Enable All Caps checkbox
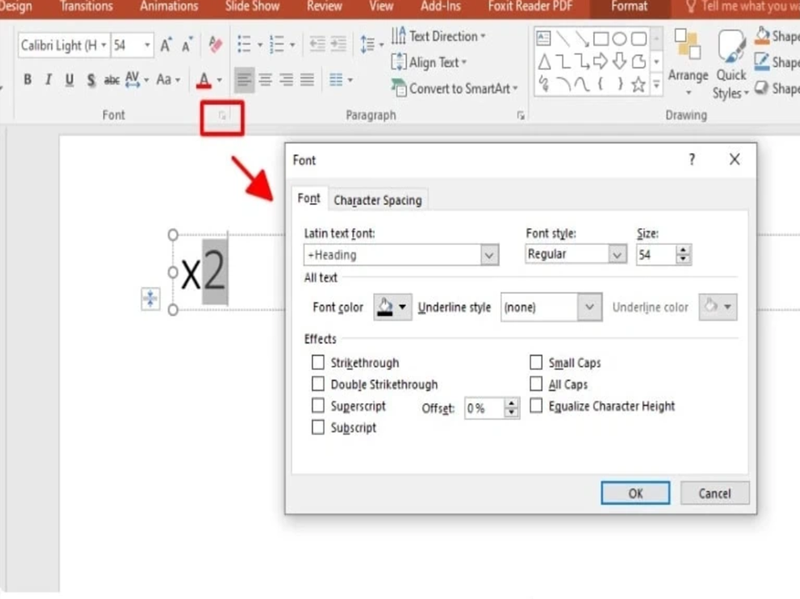Viewport: 800px width, 599px height. 536,384
